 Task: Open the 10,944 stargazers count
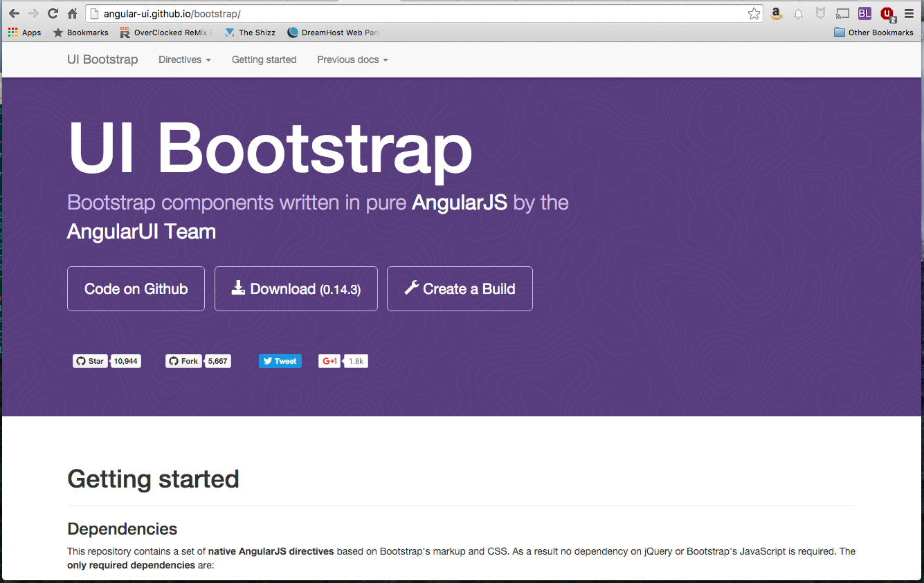(126, 361)
